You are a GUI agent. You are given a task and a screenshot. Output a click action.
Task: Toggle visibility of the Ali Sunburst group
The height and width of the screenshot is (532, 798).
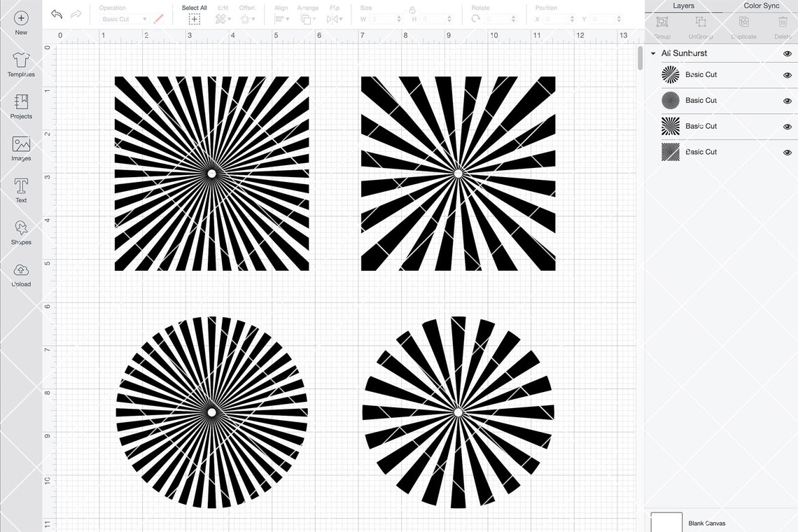click(786, 52)
